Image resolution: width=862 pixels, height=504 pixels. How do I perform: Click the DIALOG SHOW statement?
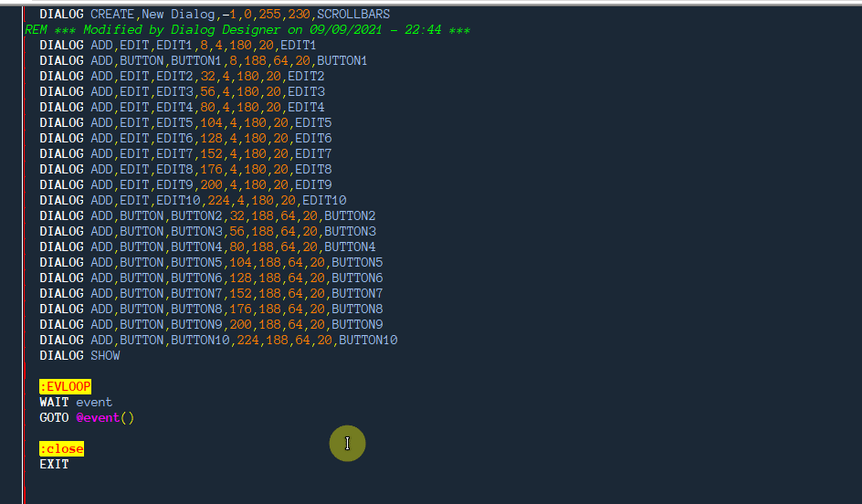click(79, 356)
